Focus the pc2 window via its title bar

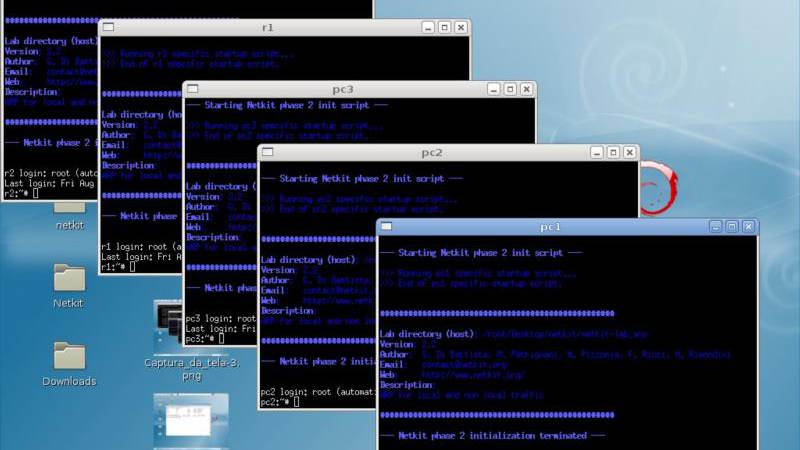[432, 152]
